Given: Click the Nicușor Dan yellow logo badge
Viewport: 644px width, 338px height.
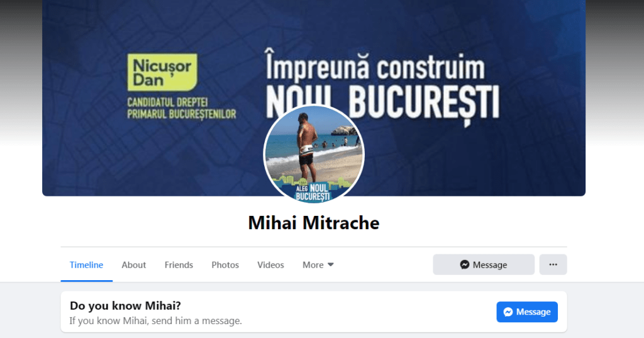Looking at the screenshot, I should [x=162, y=72].
